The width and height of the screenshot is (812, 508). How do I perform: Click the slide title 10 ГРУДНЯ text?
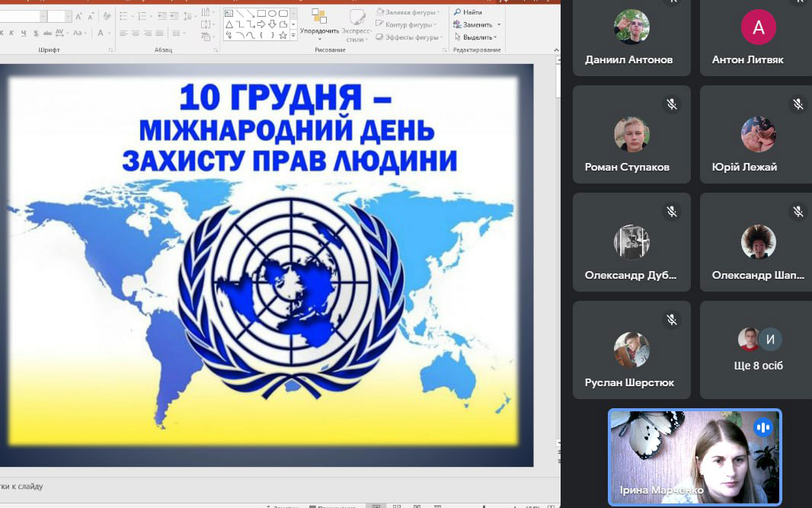pyautogui.click(x=285, y=97)
